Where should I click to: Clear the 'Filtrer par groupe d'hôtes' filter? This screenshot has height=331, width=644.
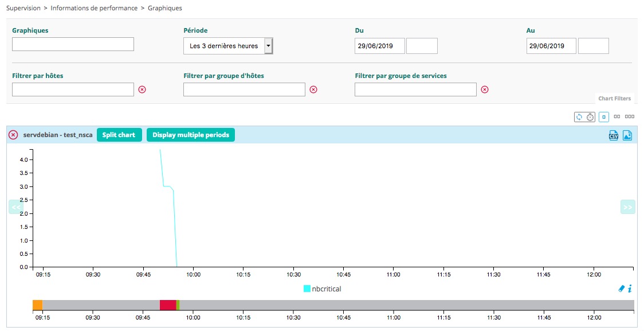point(313,89)
